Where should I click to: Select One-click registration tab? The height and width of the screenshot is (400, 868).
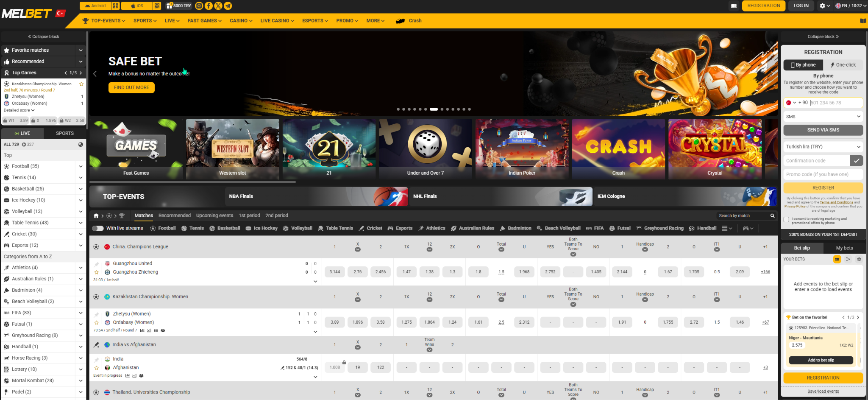click(x=843, y=65)
